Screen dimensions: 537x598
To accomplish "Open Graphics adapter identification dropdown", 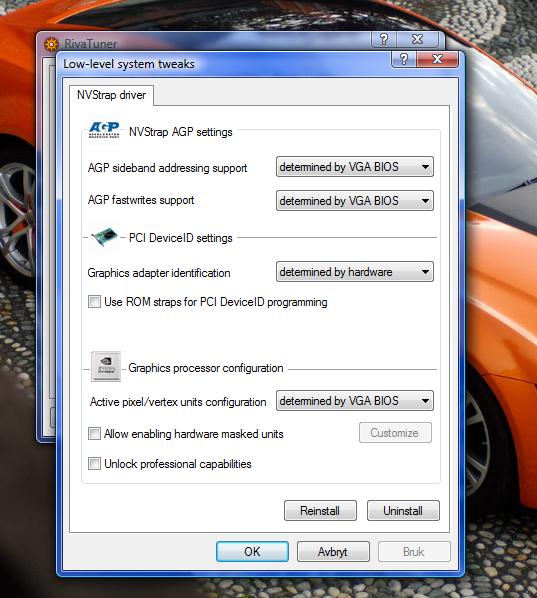I will pos(355,272).
